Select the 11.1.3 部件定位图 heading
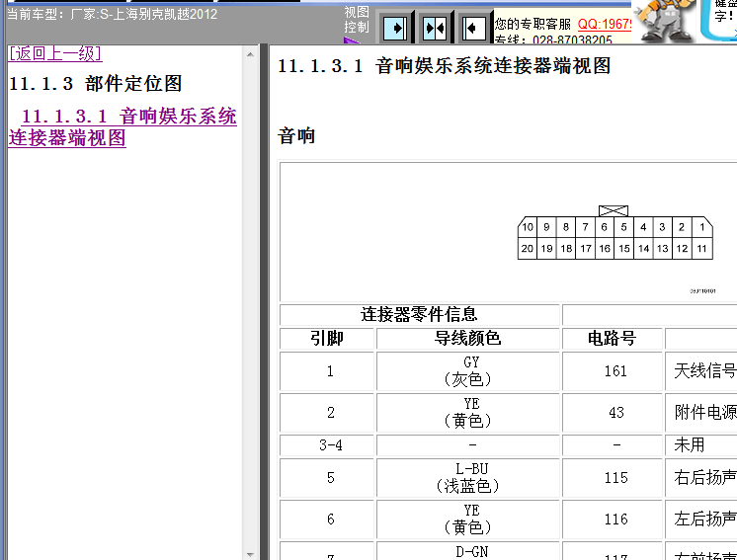 pos(96,84)
